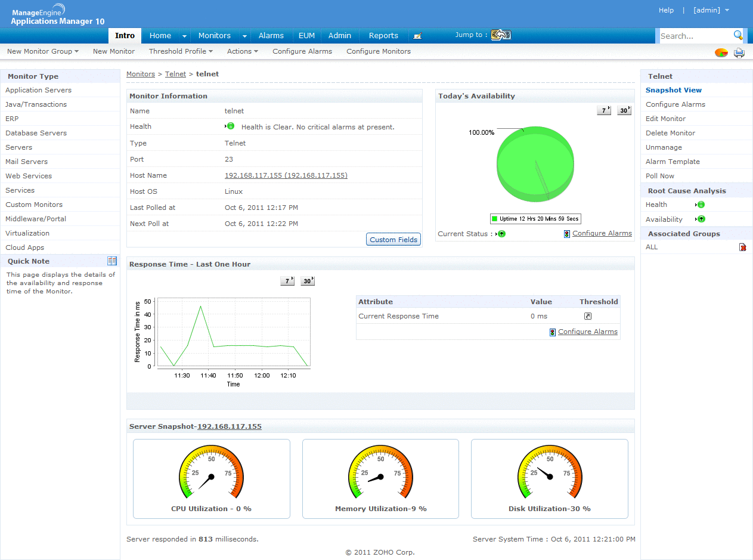Image resolution: width=753 pixels, height=560 pixels.
Task: Open the Reports menu
Action: [x=383, y=35]
